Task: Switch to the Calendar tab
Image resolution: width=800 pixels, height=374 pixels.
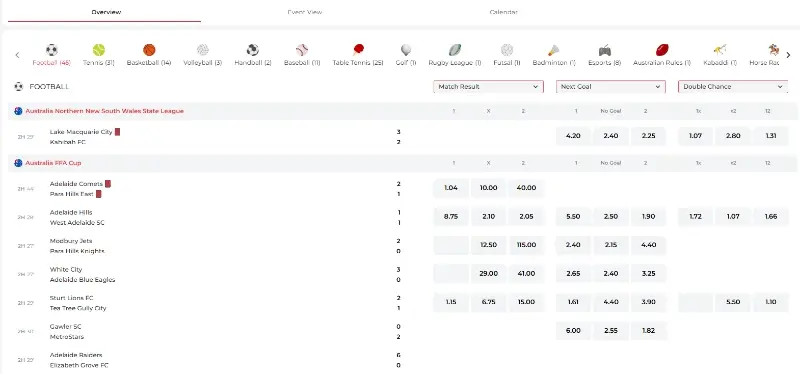Action: click(504, 12)
